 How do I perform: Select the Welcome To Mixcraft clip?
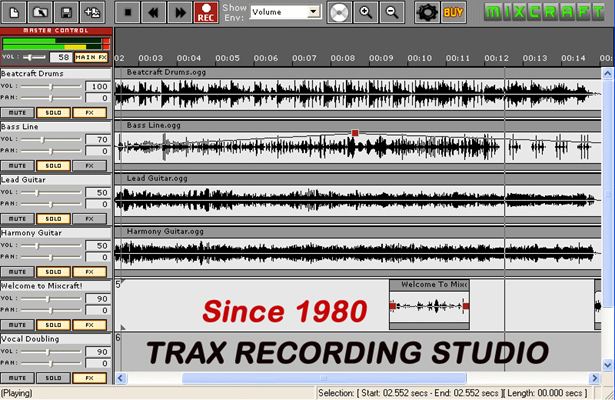(x=429, y=304)
